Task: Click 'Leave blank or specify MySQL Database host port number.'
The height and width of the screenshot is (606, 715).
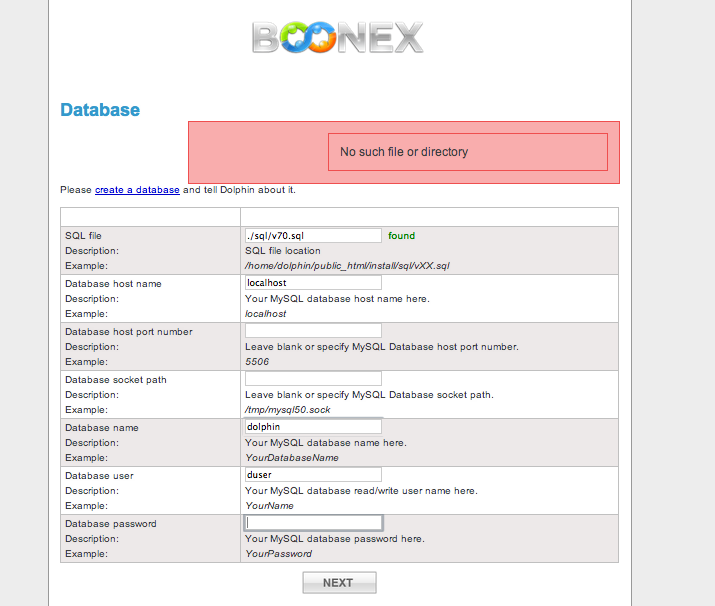Action: pos(382,347)
